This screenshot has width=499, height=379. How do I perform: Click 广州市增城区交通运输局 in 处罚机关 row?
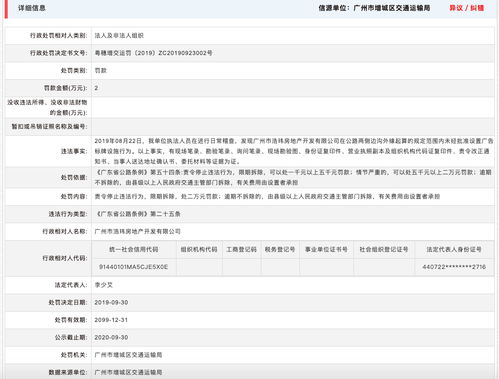click(x=128, y=355)
